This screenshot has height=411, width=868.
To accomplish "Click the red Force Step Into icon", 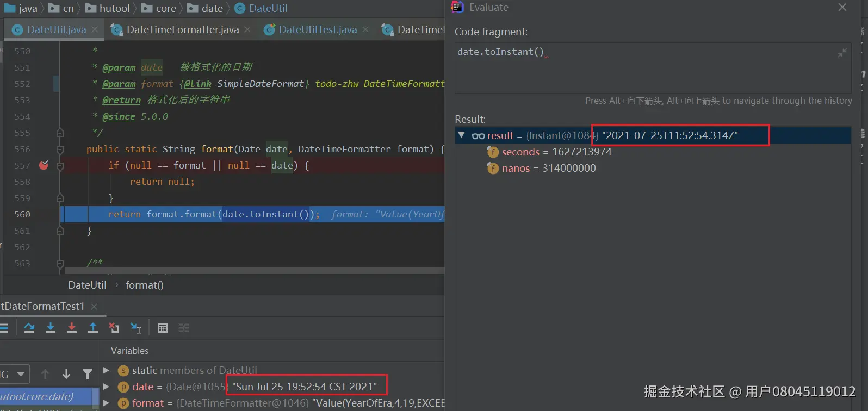I will pos(72,328).
